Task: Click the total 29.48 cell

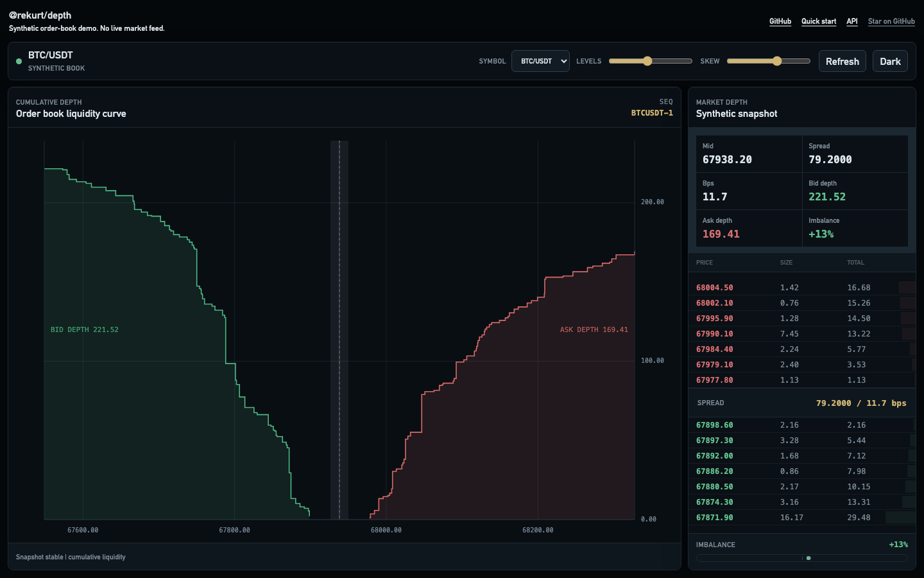Action: click(x=859, y=518)
